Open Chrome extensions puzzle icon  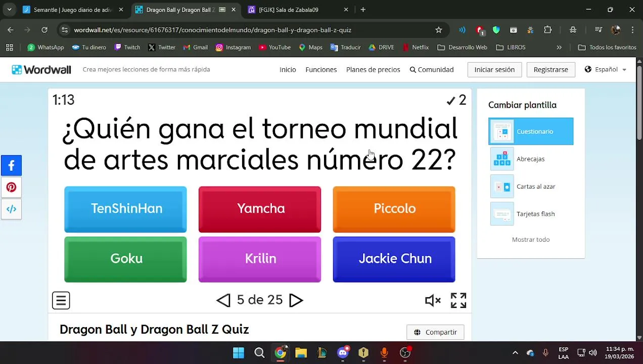(547, 30)
